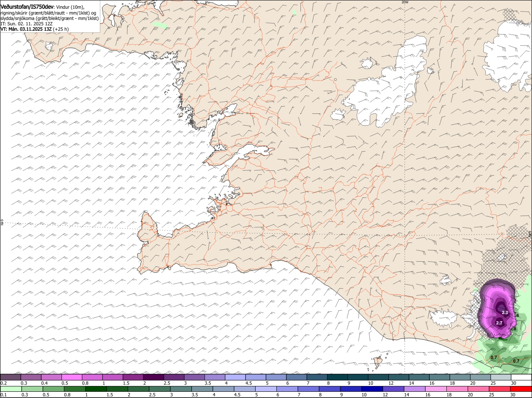Pick the 4.5 lavender swatch in the upper legend row
Viewport: 532px width, 398px height.
[255, 377]
